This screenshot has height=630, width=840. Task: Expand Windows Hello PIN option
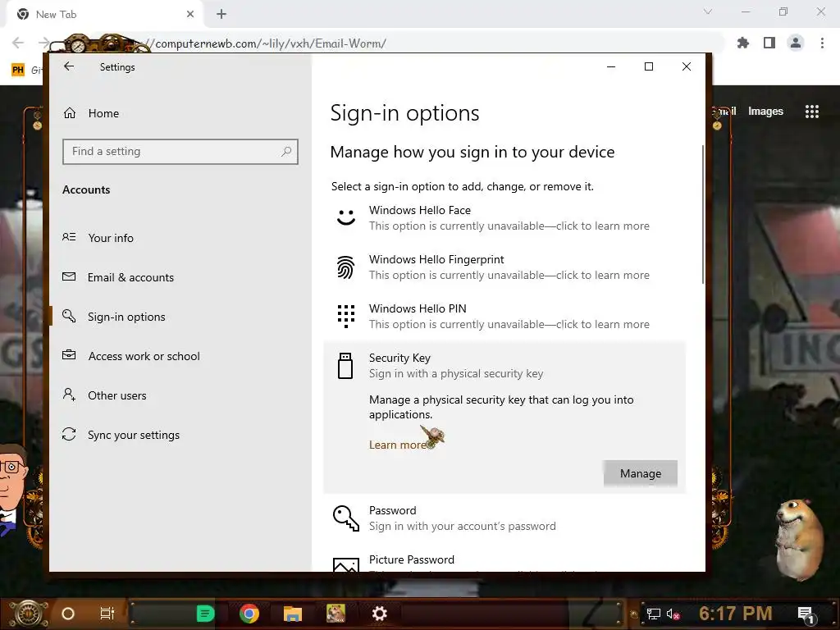[x=504, y=317]
